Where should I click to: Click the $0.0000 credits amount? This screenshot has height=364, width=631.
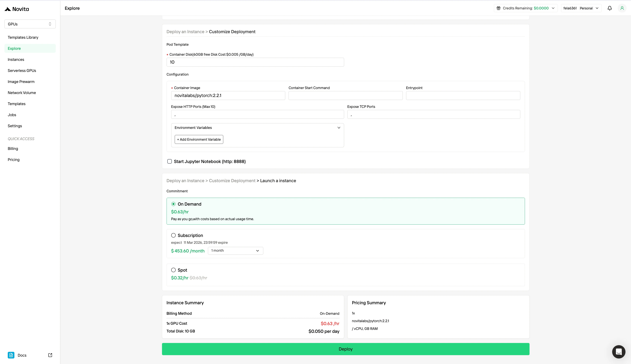(x=541, y=8)
